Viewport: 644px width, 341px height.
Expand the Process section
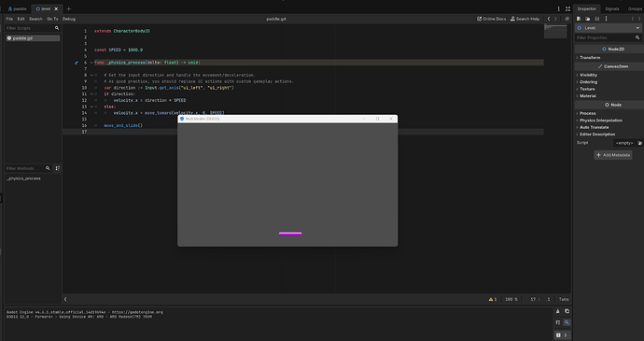(x=587, y=114)
